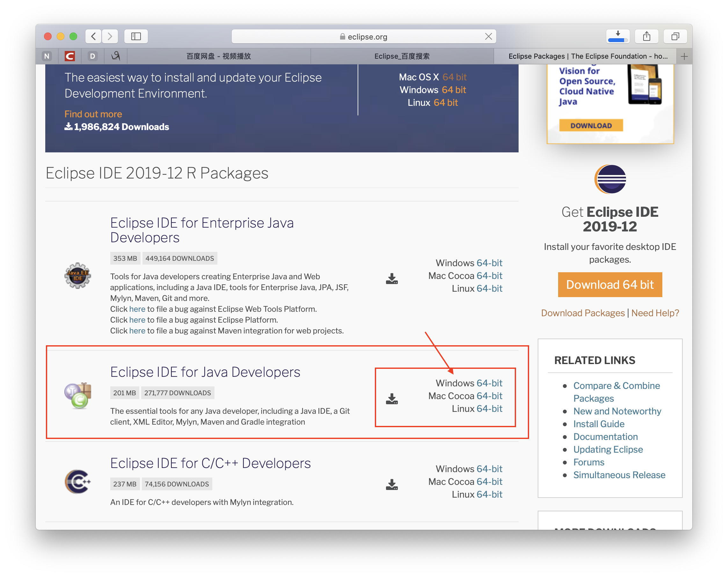This screenshot has width=728, height=577.
Task: Click the yellow DOWNLOAD ad button
Action: tap(591, 125)
